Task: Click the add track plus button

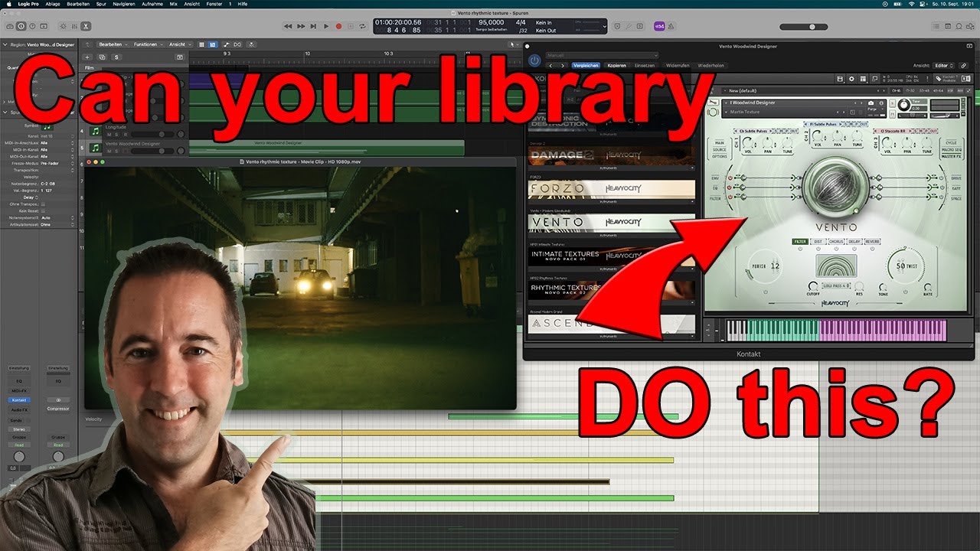Action: (x=87, y=57)
